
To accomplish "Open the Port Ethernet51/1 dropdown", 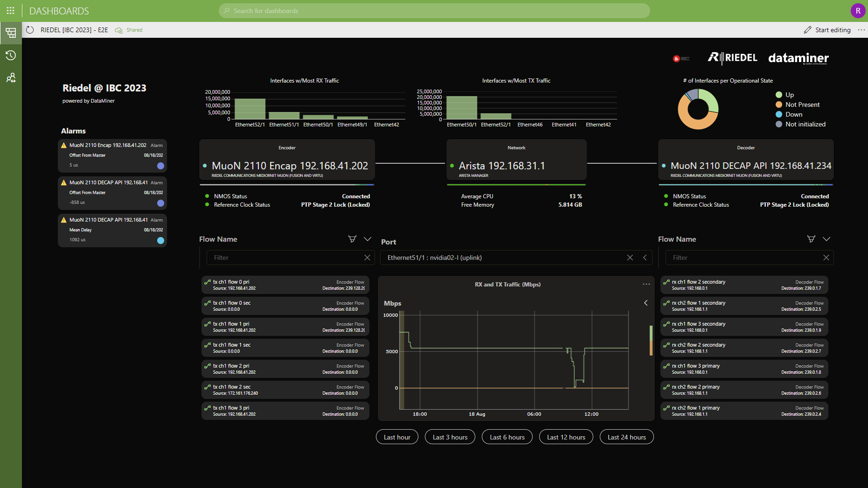I will click(517, 258).
